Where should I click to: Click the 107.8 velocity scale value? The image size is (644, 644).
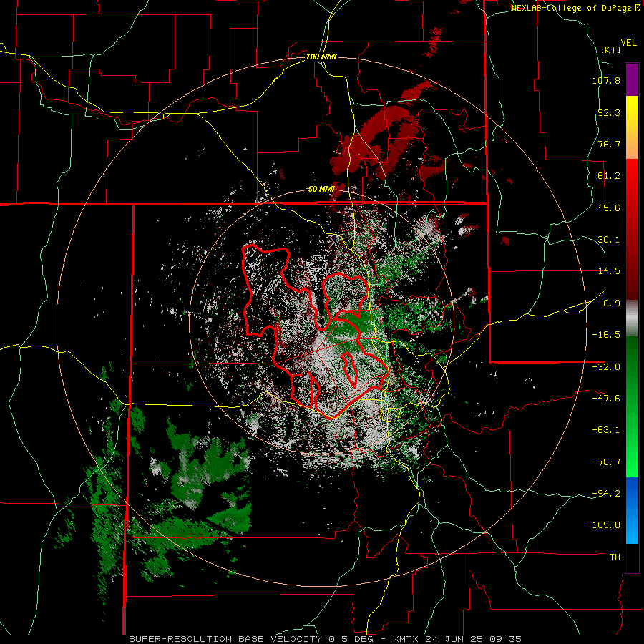[606, 80]
